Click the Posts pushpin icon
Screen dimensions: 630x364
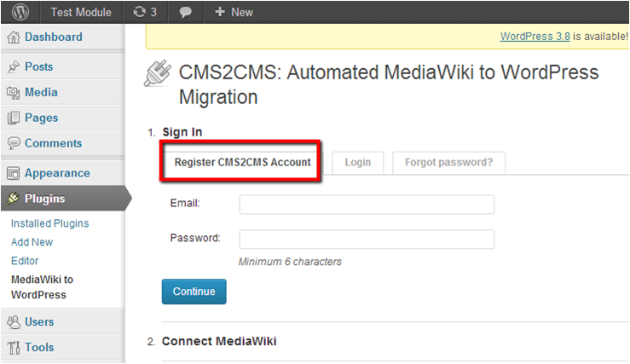coord(14,66)
